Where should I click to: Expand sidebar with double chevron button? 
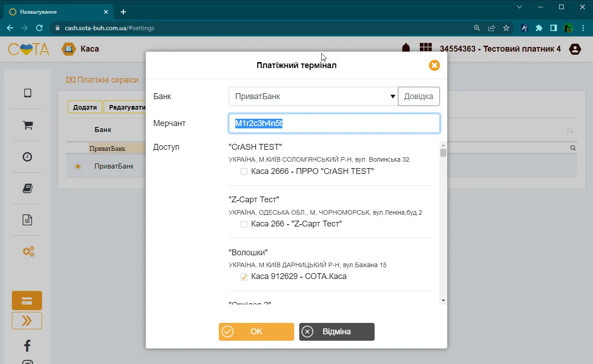pyautogui.click(x=27, y=321)
